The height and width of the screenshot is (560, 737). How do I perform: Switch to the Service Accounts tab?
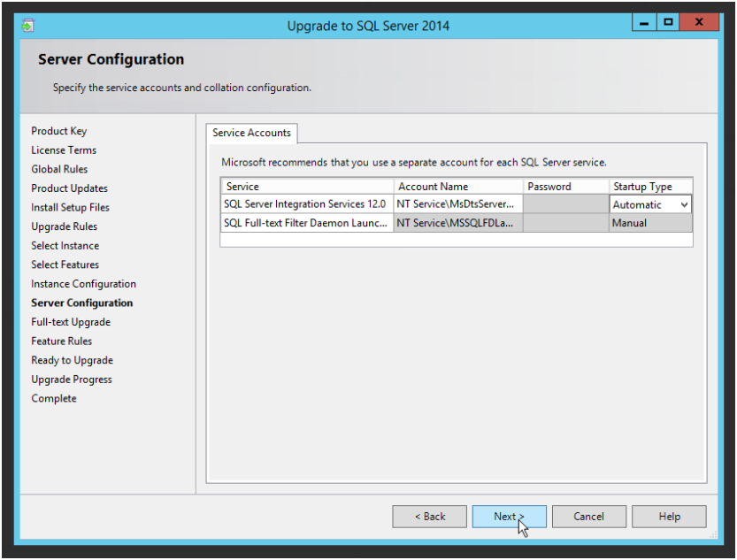pyautogui.click(x=251, y=133)
